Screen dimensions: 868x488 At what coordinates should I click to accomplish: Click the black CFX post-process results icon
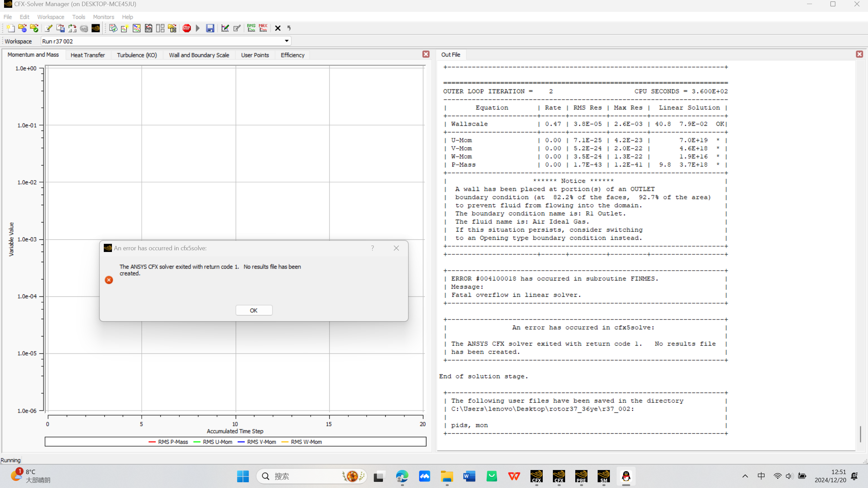point(96,28)
